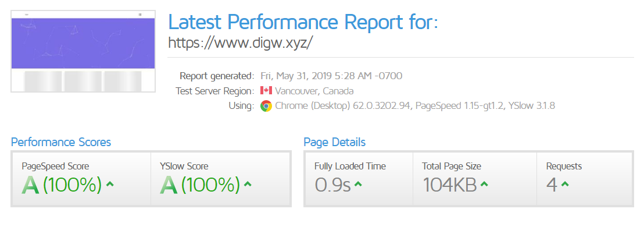Click the Page Details heading
644x230 pixels.
[x=334, y=142]
